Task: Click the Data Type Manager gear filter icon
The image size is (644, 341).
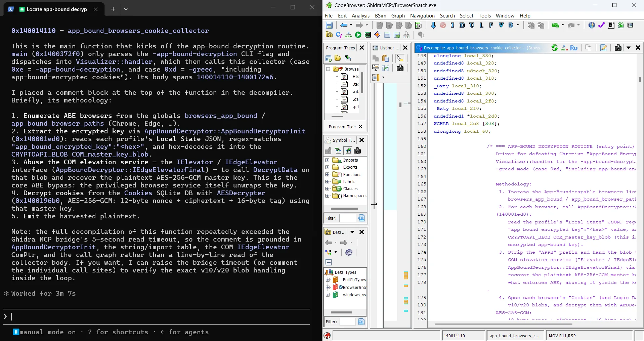Action: (x=349, y=252)
